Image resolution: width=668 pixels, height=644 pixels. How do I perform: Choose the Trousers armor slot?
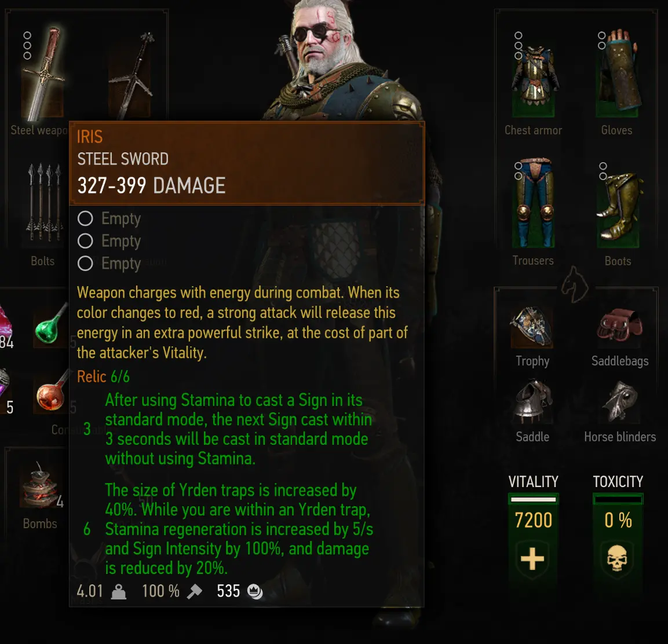coord(533,203)
